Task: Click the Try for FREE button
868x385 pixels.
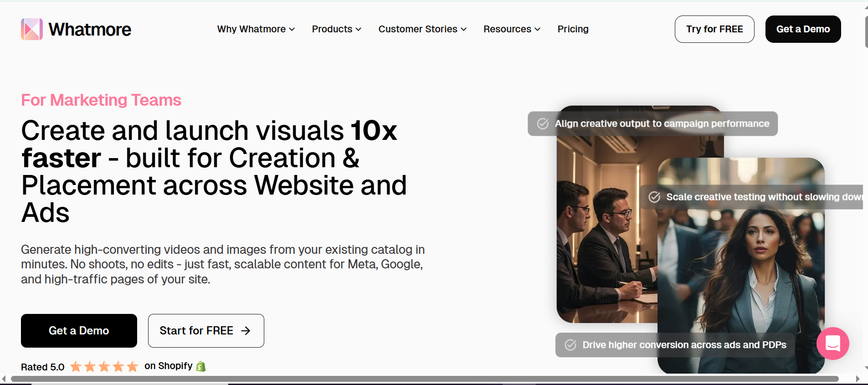Action: pos(714,29)
